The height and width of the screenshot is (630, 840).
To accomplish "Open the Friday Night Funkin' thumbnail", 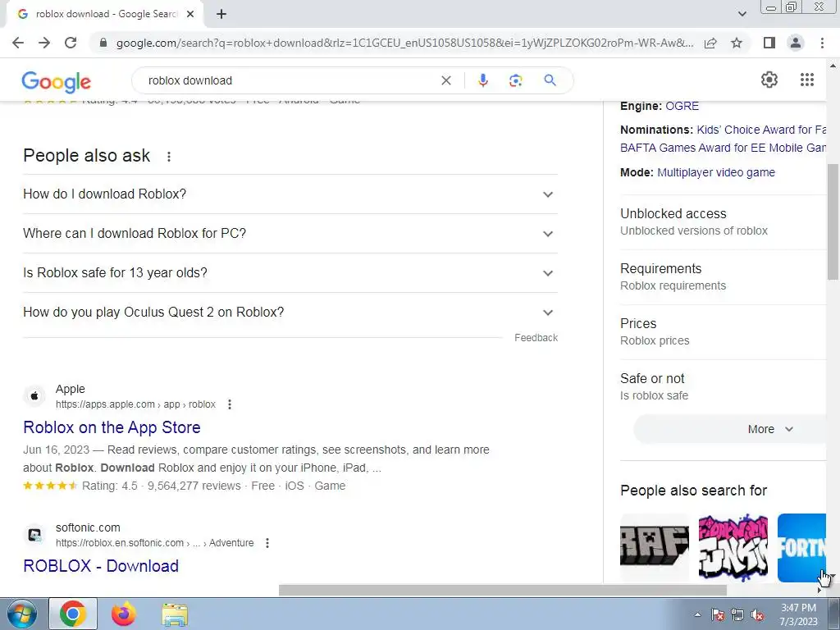I will point(733,547).
